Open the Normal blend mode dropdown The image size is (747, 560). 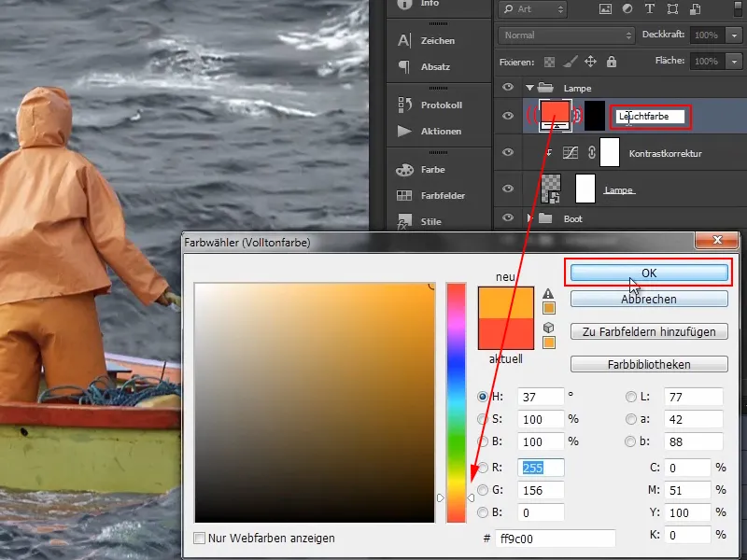click(x=567, y=35)
